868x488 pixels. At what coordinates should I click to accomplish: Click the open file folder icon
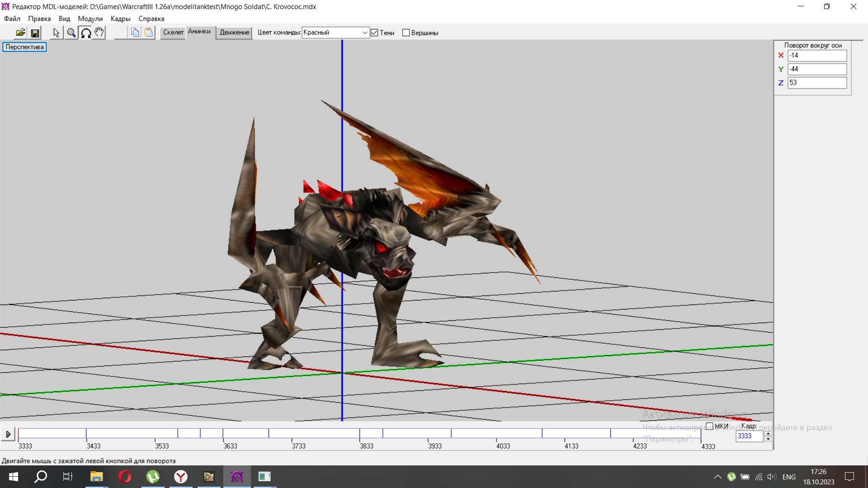tap(20, 33)
